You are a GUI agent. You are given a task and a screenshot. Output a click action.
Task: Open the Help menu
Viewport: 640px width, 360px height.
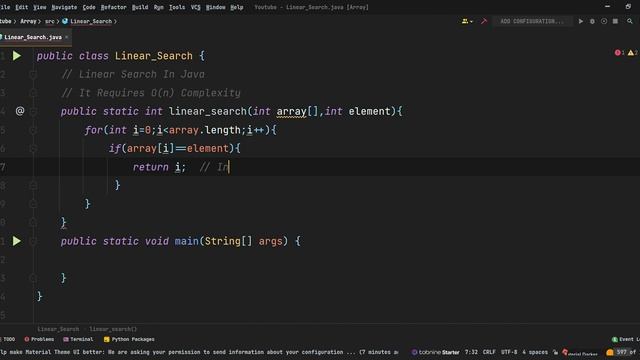(x=237, y=7)
